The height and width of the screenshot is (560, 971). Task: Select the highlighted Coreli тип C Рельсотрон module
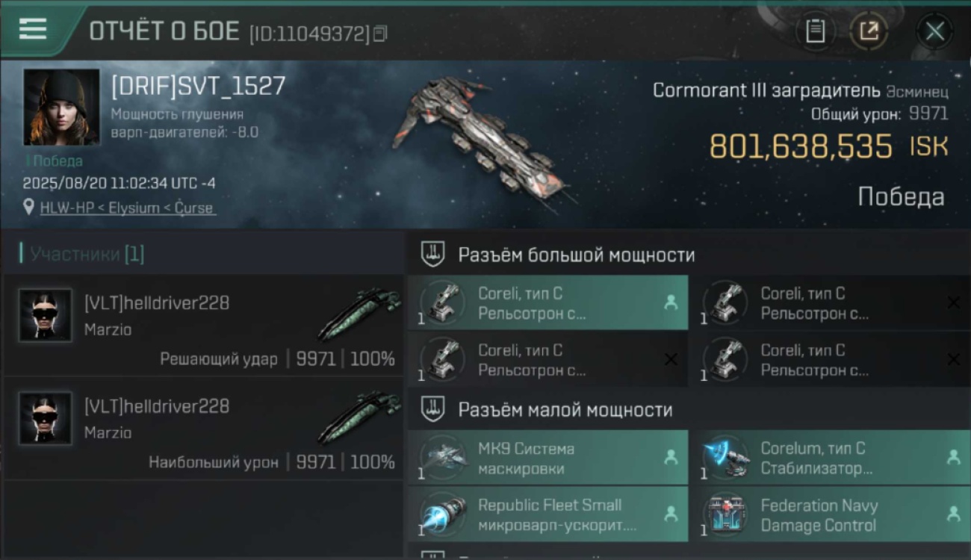tap(548, 303)
